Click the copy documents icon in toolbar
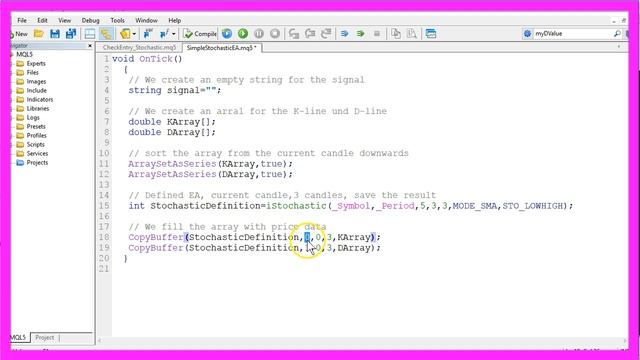The width and height of the screenshot is (640, 360). pyautogui.click(x=396, y=33)
